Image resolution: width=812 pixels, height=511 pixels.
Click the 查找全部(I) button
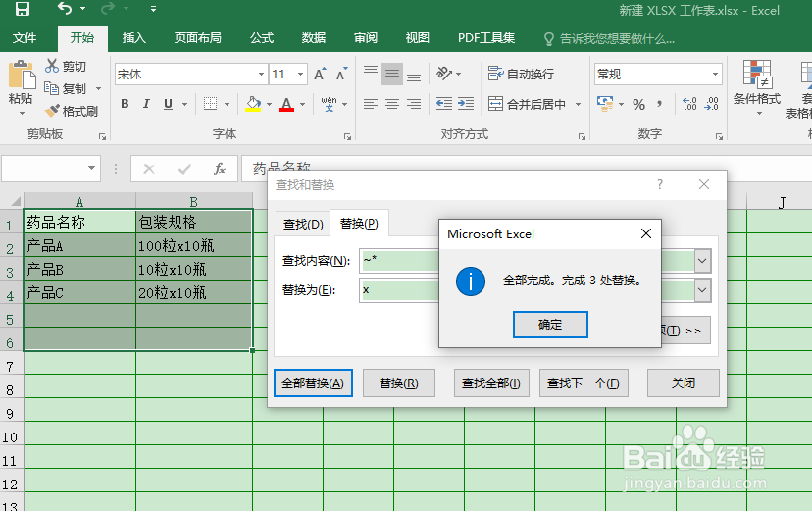(x=491, y=383)
